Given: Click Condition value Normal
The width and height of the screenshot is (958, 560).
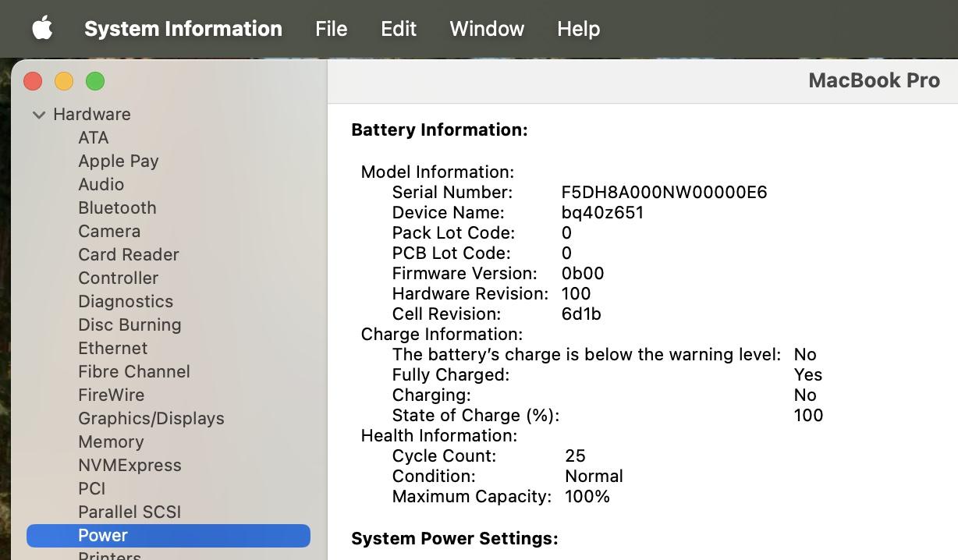Looking at the screenshot, I should click(x=594, y=476).
